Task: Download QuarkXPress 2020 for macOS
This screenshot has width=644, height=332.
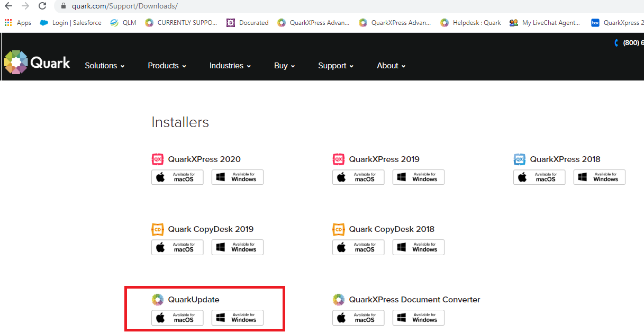Action: tap(177, 177)
